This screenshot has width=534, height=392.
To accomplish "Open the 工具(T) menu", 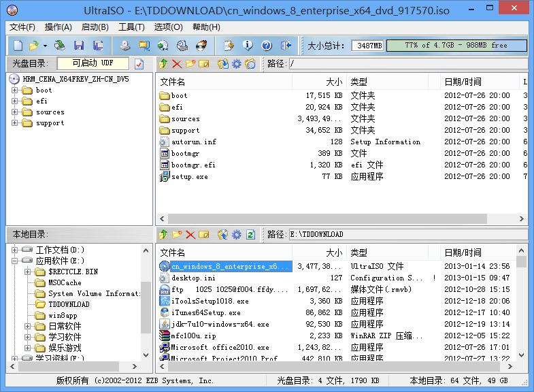I will [x=131, y=27].
